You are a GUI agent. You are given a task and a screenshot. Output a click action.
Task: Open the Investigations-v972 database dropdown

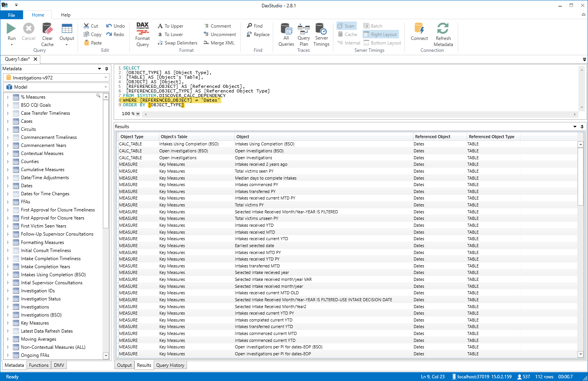(x=106, y=78)
